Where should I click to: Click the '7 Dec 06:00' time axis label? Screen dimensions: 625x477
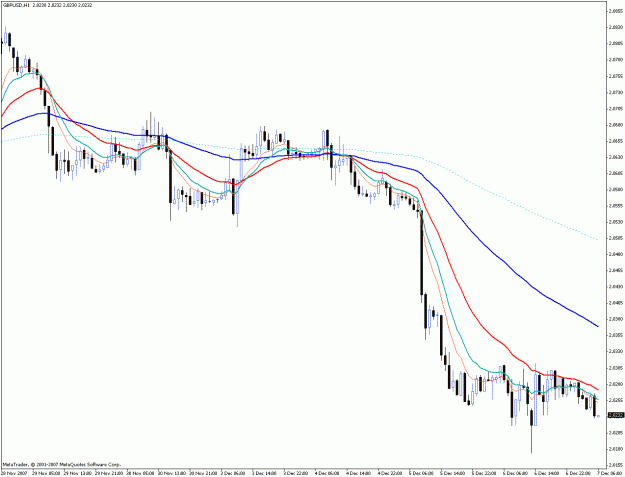click(609, 473)
